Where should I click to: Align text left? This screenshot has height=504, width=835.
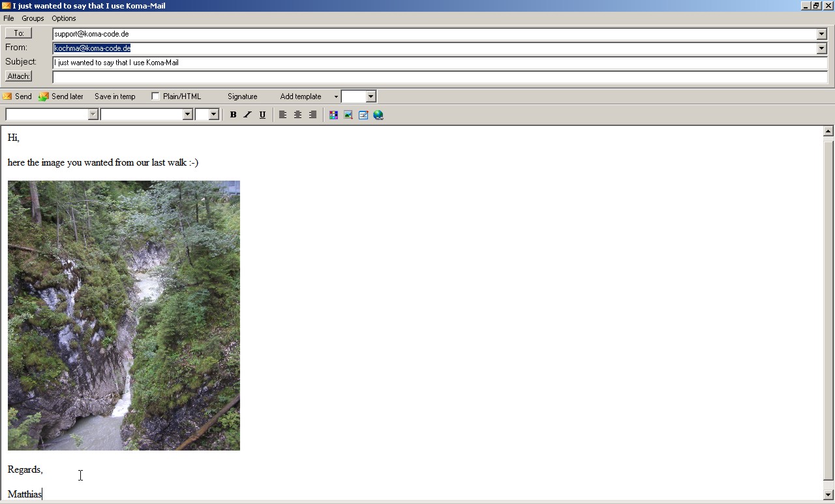tap(282, 115)
